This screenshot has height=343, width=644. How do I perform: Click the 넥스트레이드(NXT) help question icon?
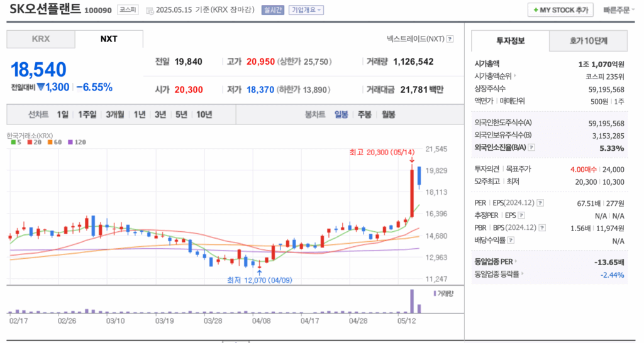450,39
